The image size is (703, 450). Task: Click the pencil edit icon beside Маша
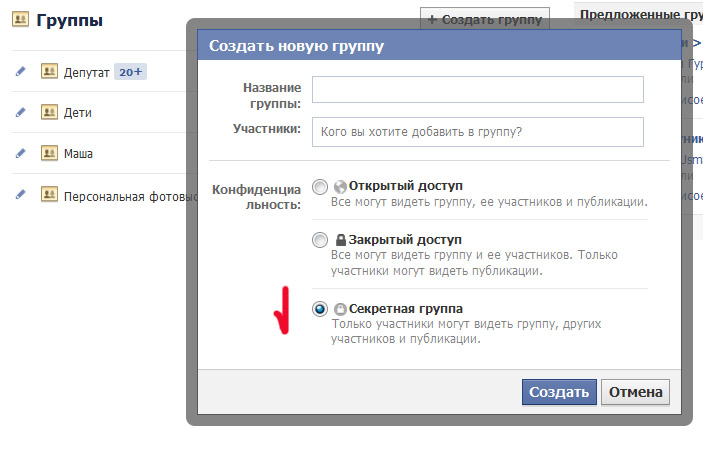20,153
